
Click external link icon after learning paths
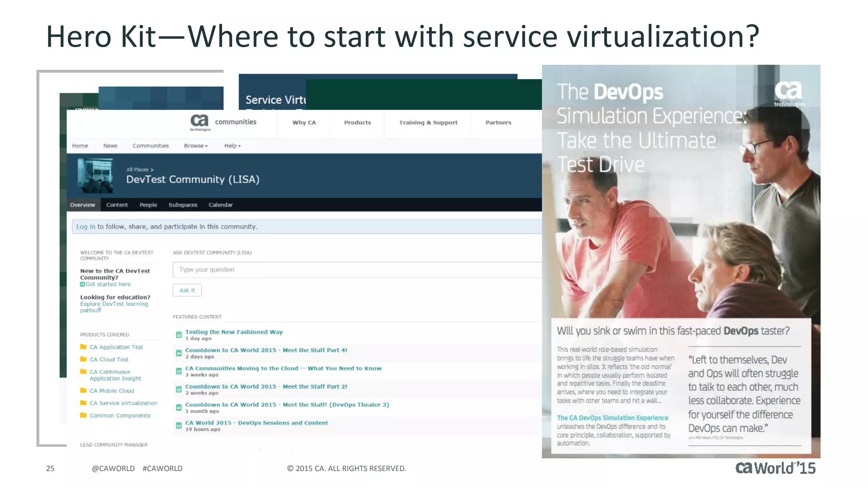pyautogui.click(x=99, y=310)
